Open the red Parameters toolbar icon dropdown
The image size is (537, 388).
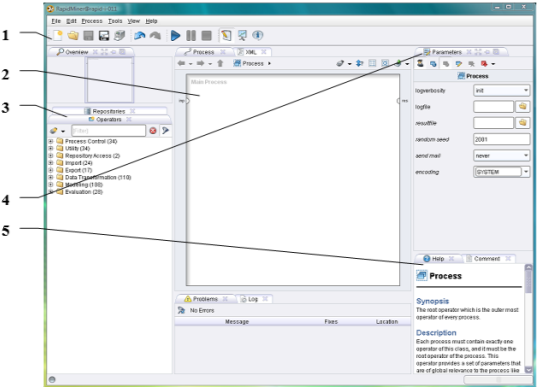[x=493, y=64]
